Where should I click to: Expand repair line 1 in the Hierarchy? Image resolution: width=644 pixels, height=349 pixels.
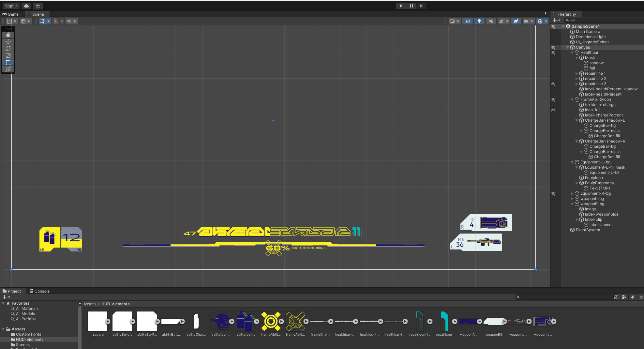tap(577, 73)
